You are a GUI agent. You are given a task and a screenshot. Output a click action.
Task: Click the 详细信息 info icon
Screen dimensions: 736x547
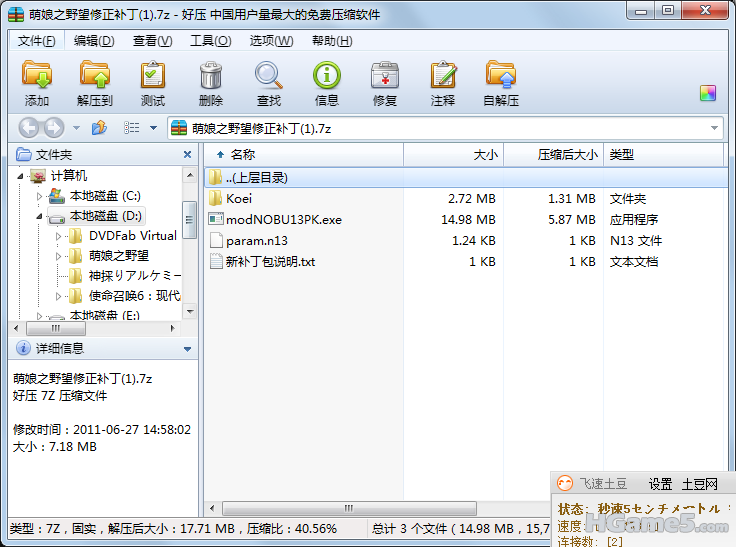coord(23,348)
